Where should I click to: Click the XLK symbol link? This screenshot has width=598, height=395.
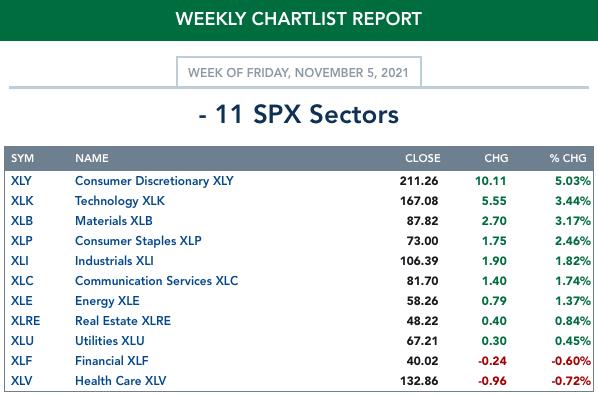[x=22, y=201]
